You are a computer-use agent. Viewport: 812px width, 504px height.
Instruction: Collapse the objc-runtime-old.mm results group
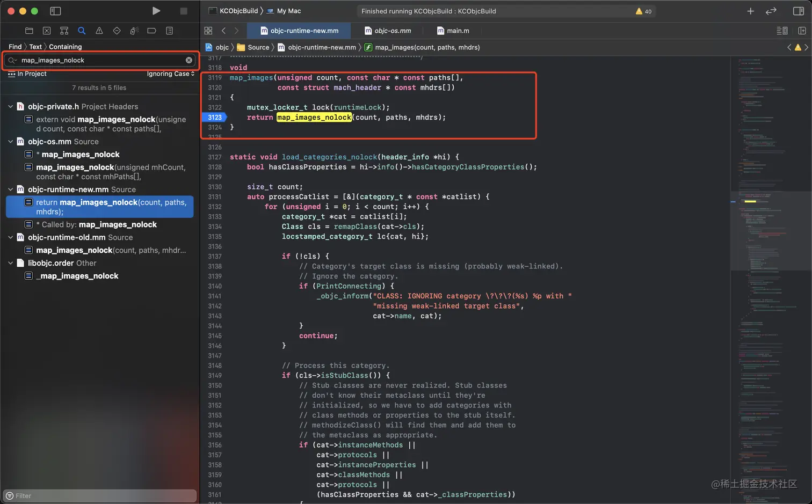[10, 237]
